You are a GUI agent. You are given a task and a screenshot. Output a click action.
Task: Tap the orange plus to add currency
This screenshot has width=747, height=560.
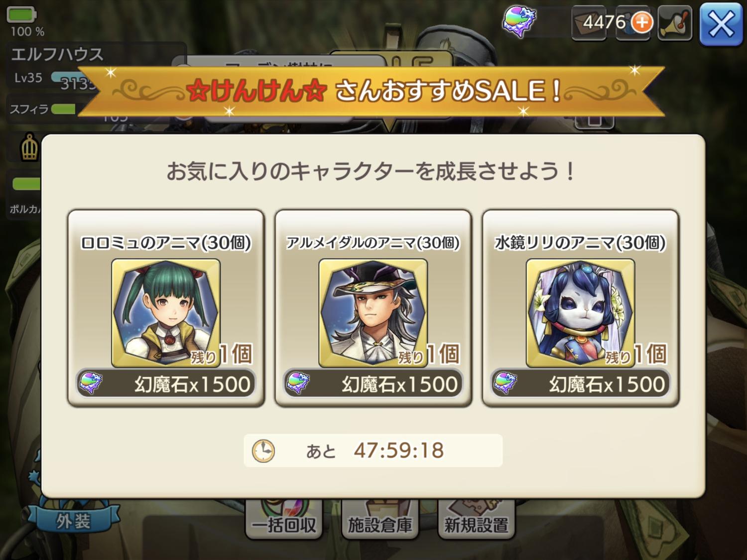[x=642, y=22]
